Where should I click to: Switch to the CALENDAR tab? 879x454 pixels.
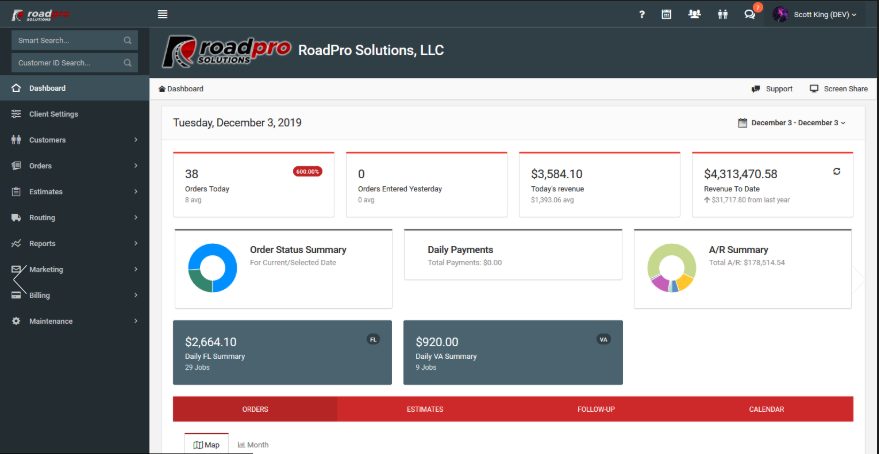click(766, 409)
